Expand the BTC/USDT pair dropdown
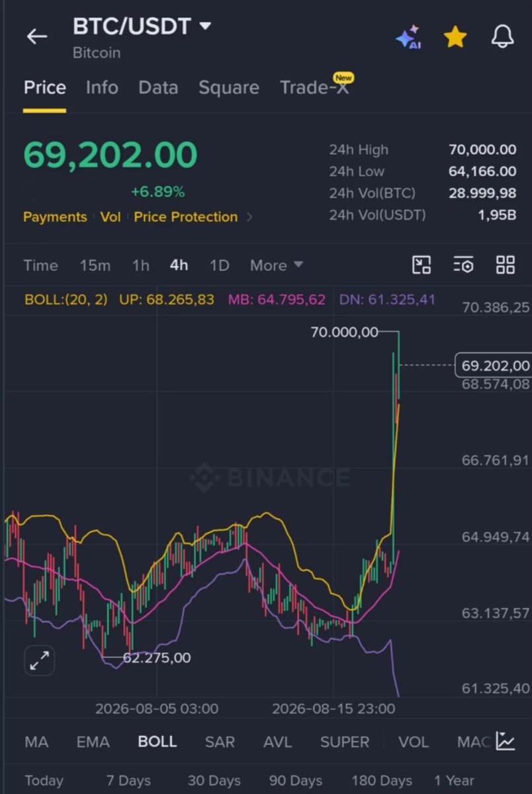The height and width of the screenshot is (794, 532). [x=205, y=26]
